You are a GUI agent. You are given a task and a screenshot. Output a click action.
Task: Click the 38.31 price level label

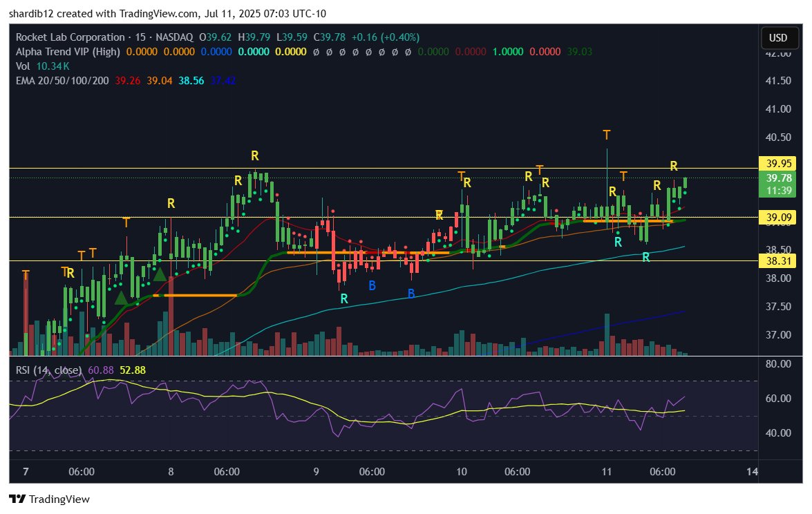(x=778, y=261)
